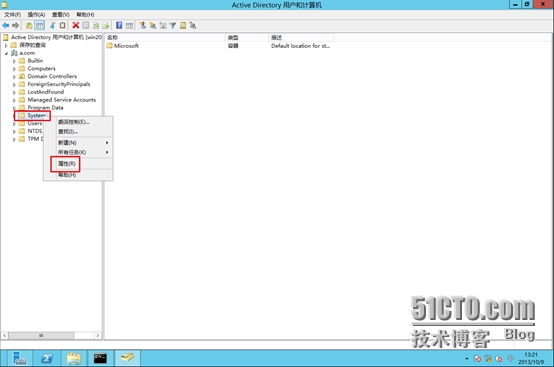Click the Cut scissors icon
The width and height of the screenshot is (554, 367).
tap(53, 25)
